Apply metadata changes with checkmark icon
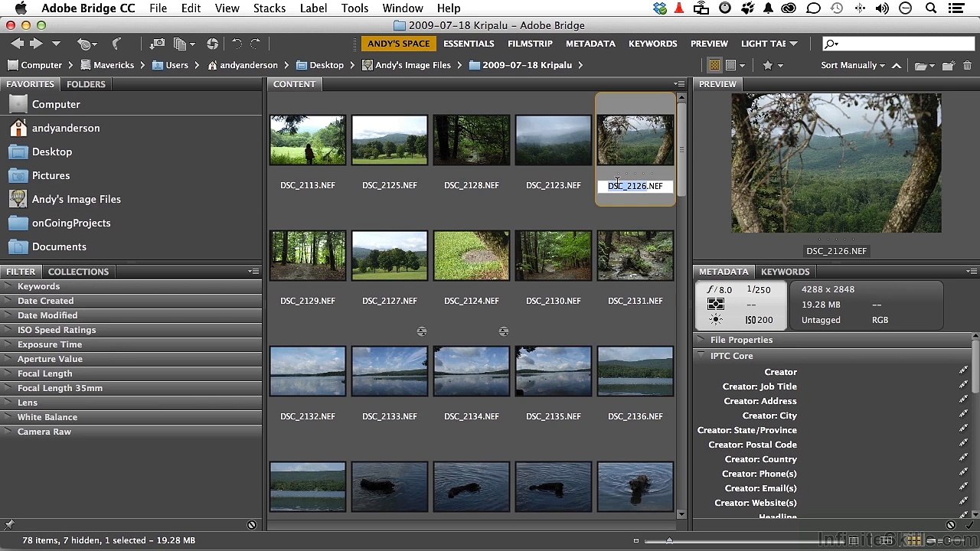This screenshot has height=551, width=980. point(969,525)
